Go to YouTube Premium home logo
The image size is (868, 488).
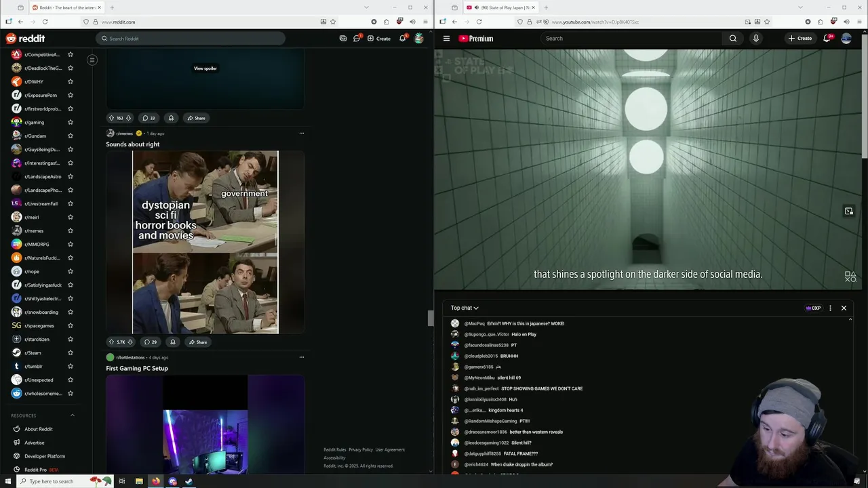(476, 39)
